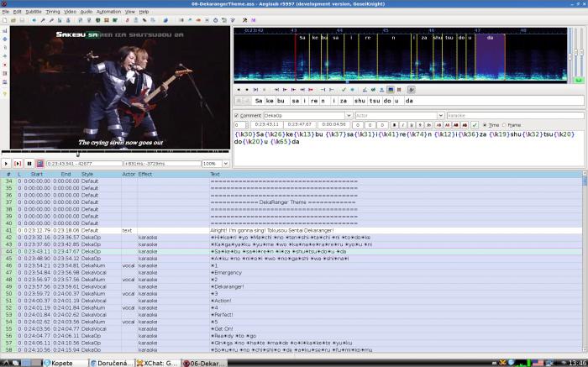The height and width of the screenshot is (367, 588).
Task: Click the video seek bar handle
Action: 78,154
